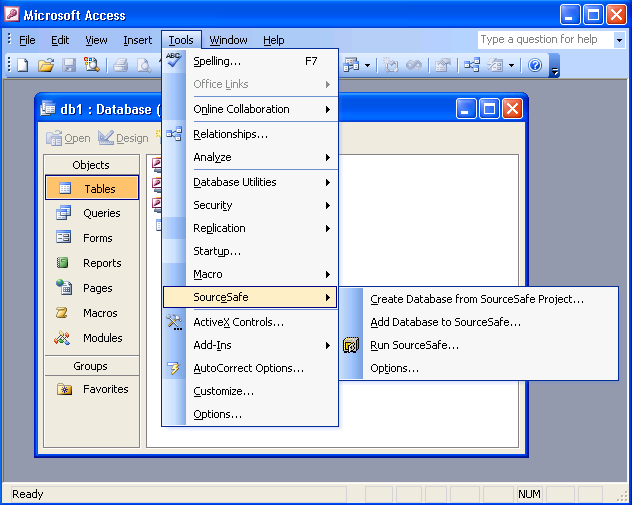
Task: Choose Customize... from the Tools menu
Action: coord(250,391)
